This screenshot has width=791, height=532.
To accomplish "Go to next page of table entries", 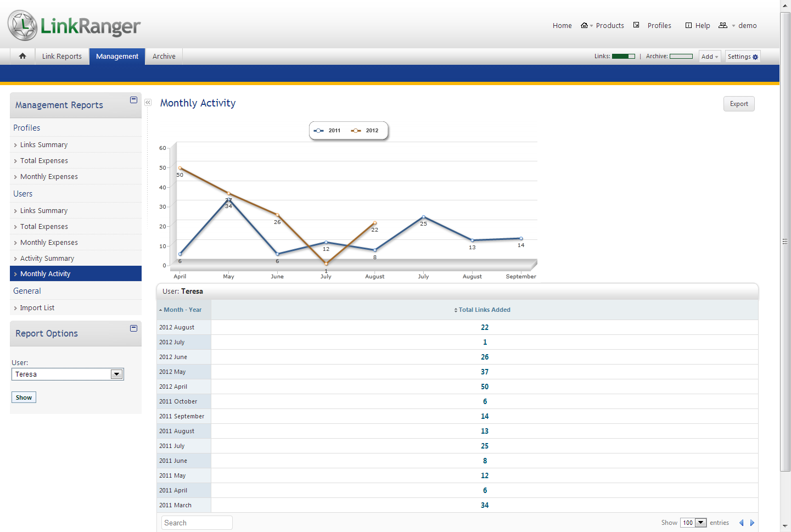I will coord(752,523).
